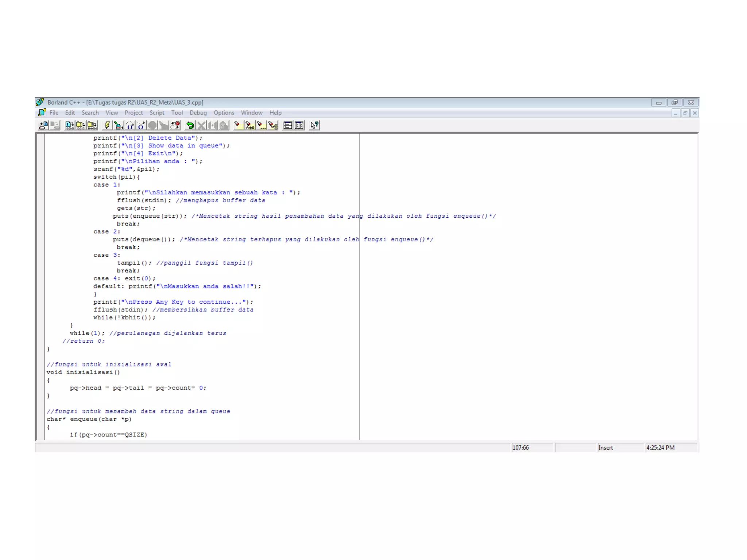The image size is (747, 560).
Task: Click the Compile file toolbar icon
Action: pos(69,125)
